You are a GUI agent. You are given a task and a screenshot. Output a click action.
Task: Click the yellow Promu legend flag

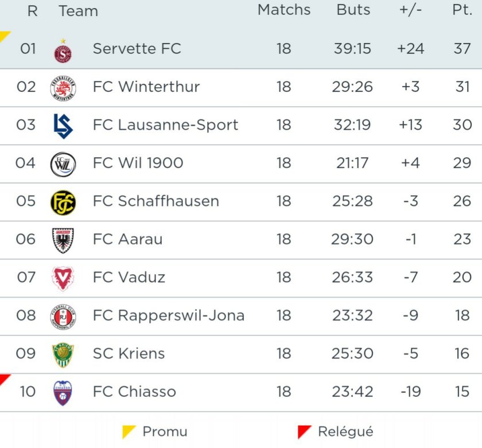click(129, 431)
